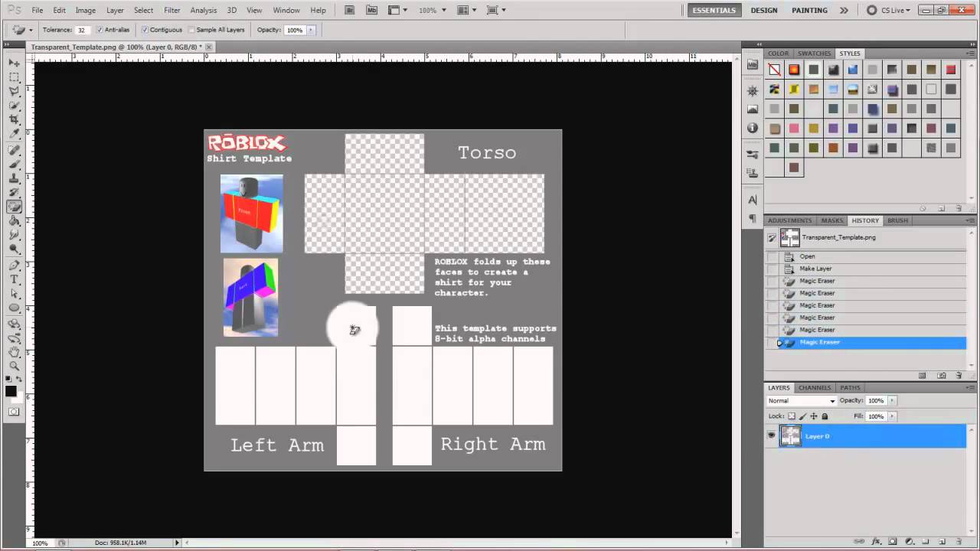The image size is (980, 551).
Task: Open the Character panel icon
Action: click(753, 200)
